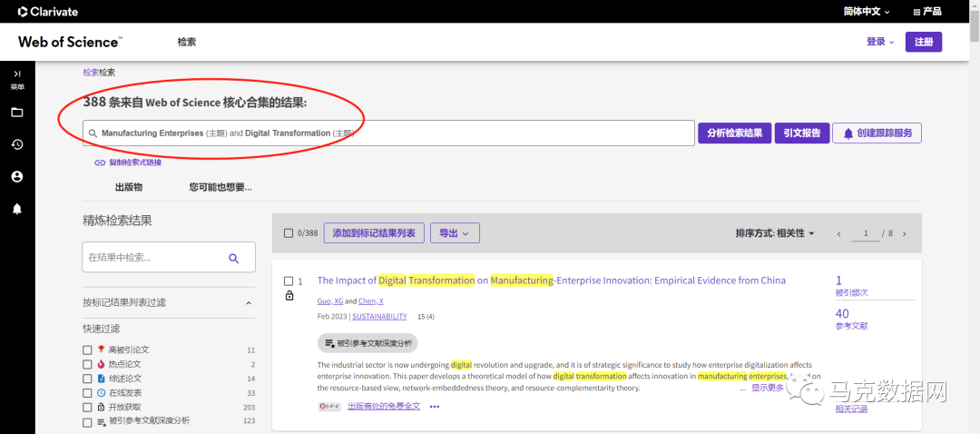Image resolution: width=980 pixels, height=434 pixels.
Task: Open the Digital Transformation article title
Action: (x=552, y=281)
